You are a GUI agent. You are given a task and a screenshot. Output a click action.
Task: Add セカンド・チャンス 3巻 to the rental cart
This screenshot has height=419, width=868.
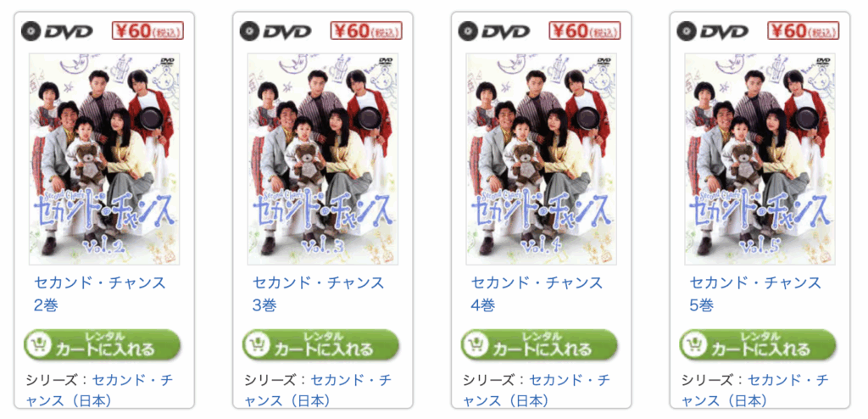321,344
